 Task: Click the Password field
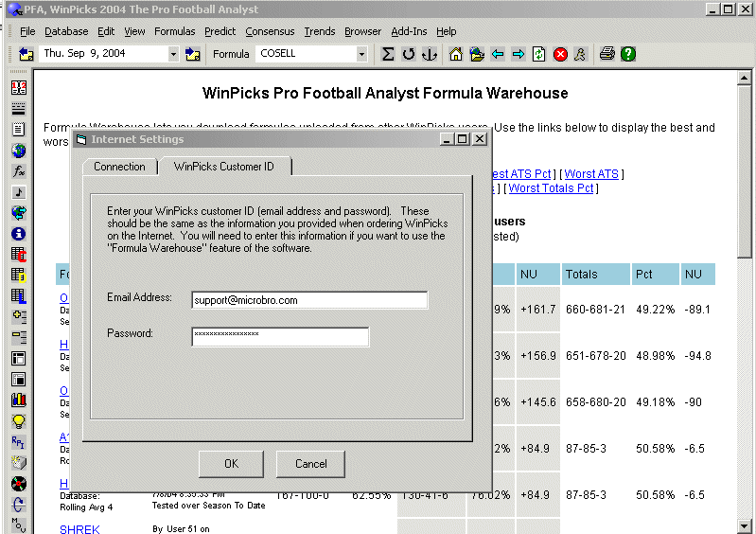tap(280, 336)
